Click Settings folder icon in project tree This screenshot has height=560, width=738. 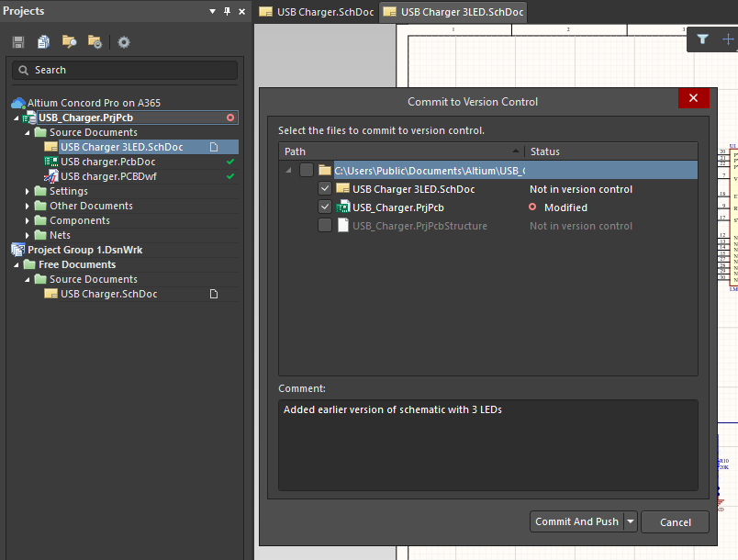(41, 191)
